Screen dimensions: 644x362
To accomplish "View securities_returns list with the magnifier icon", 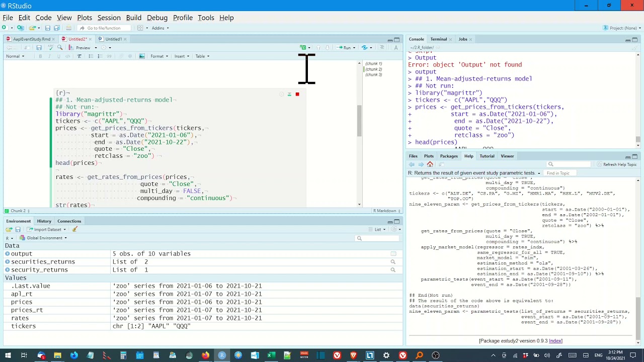I will [393, 262].
